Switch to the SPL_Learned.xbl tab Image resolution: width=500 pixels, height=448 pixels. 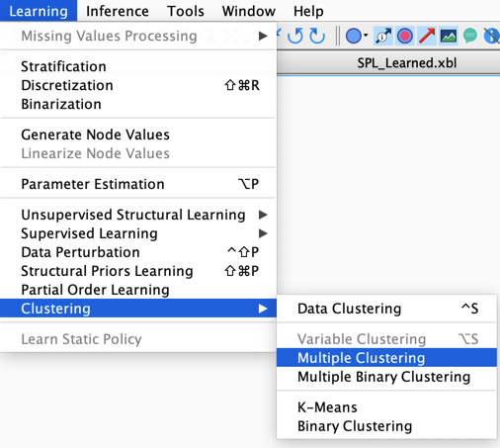(x=407, y=63)
